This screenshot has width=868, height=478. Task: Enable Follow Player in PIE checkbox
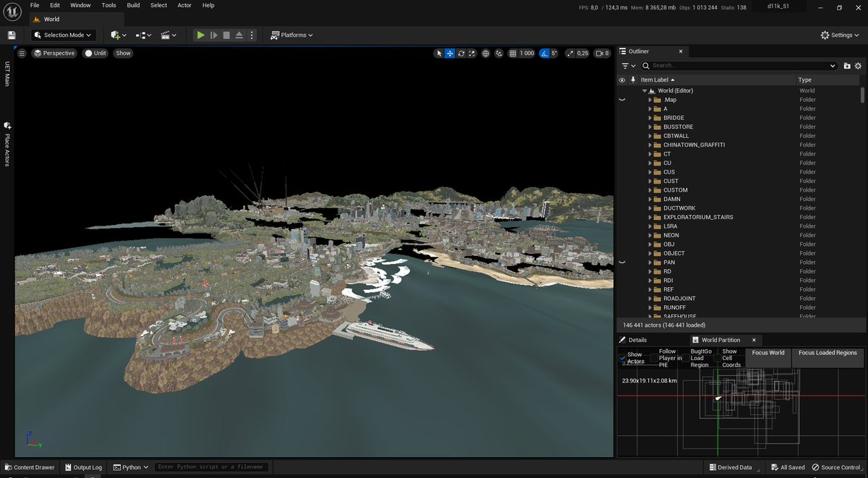click(654, 357)
